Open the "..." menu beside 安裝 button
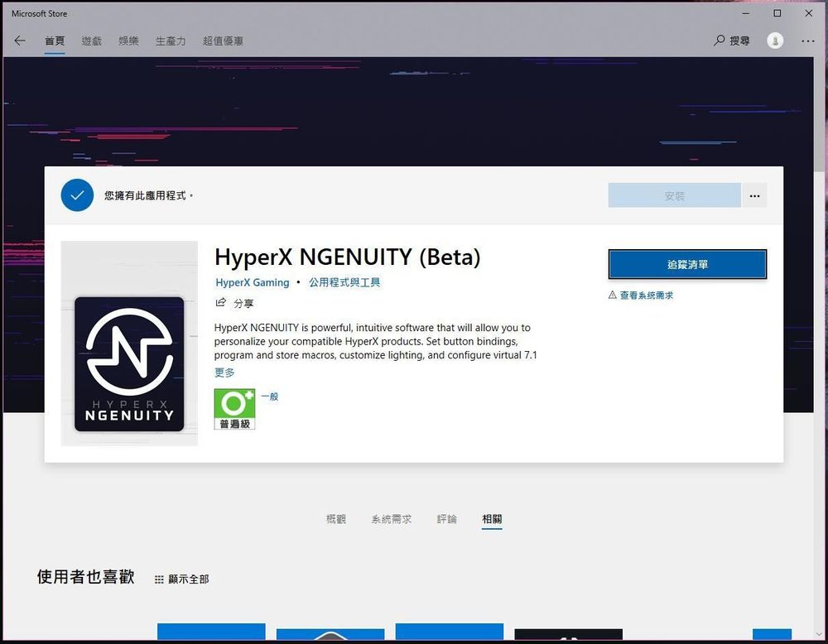 (754, 195)
